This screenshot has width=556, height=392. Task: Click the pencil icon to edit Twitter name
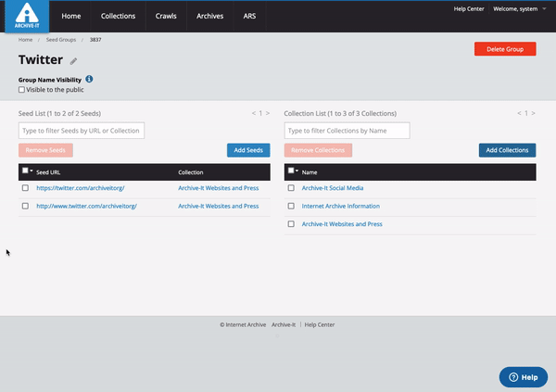coord(74,61)
